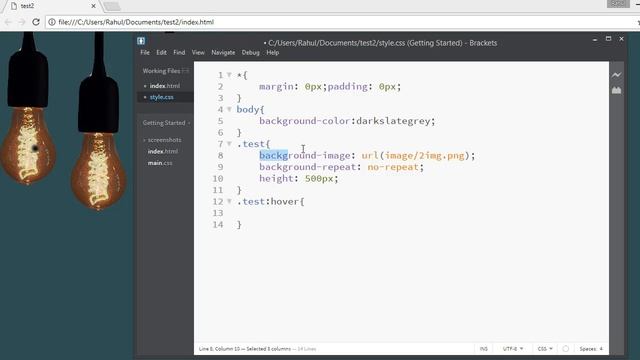Viewport: 640px width, 360px height.
Task: Close the test2 browser tab
Action: [93, 6]
